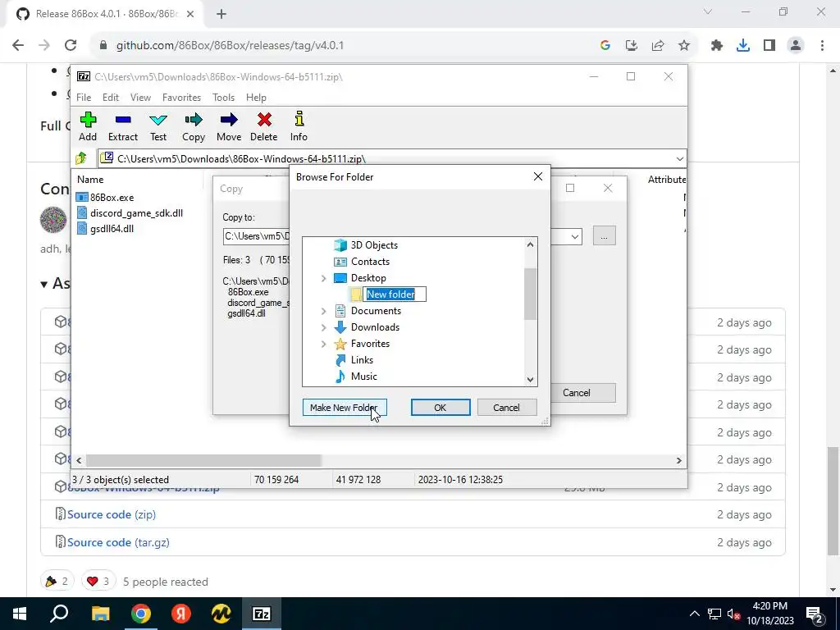Open Chrome from the Windows taskbar

141,614
